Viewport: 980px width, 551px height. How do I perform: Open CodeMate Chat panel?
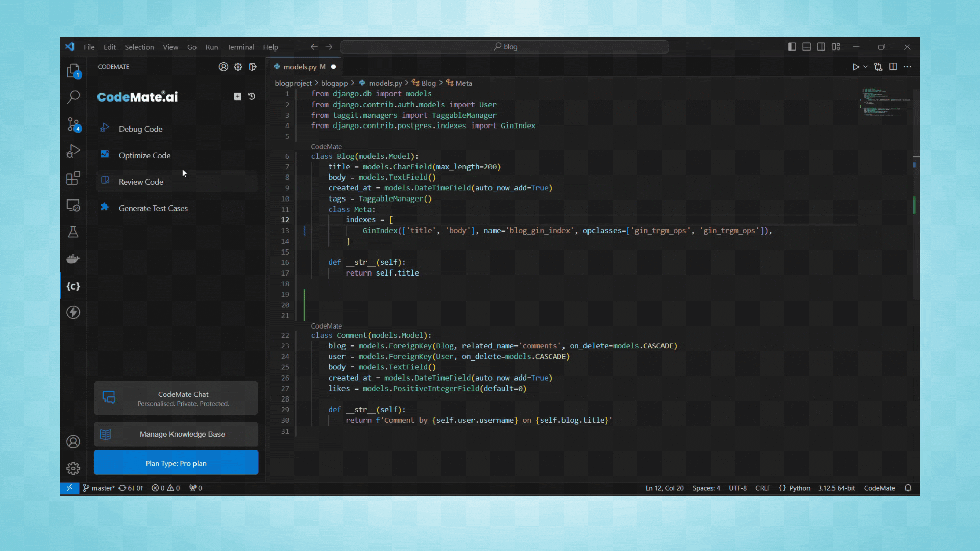click(x=176, y=397)
